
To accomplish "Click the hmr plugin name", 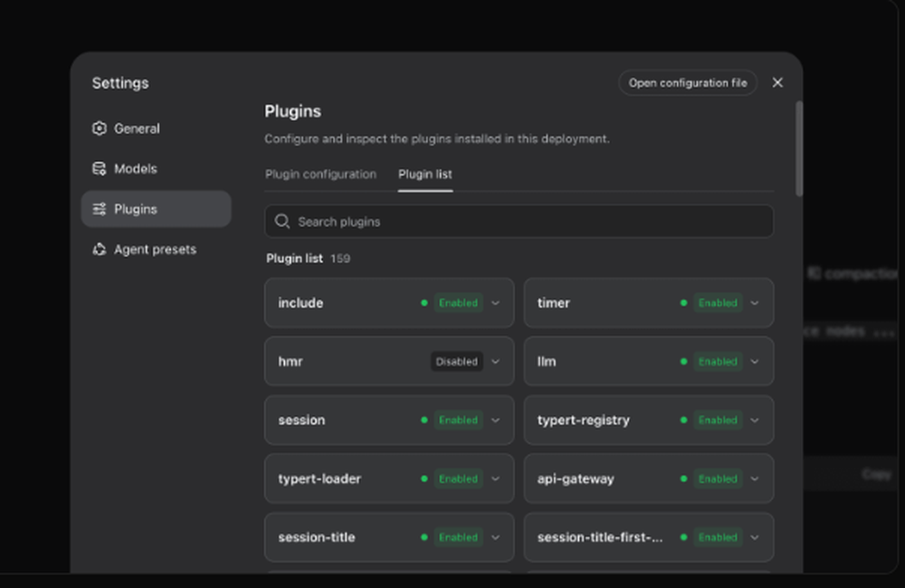I will pos(291,362).
